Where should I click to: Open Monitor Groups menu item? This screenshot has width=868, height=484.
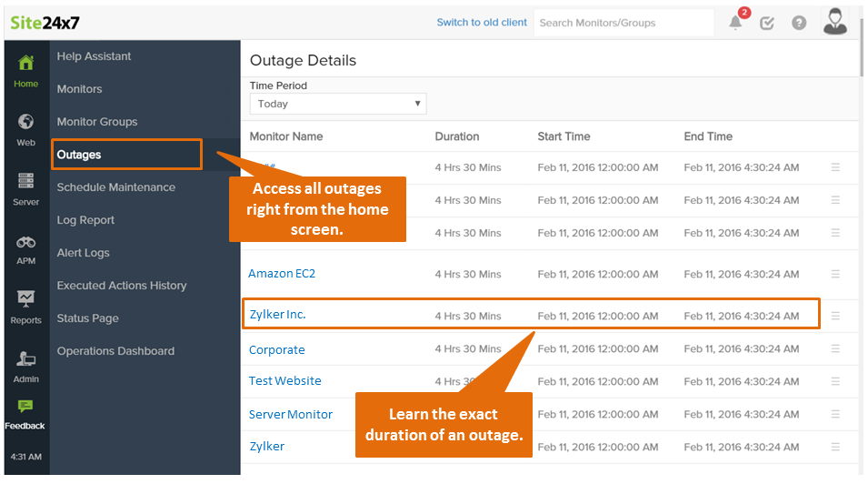[x=97, y=121]
